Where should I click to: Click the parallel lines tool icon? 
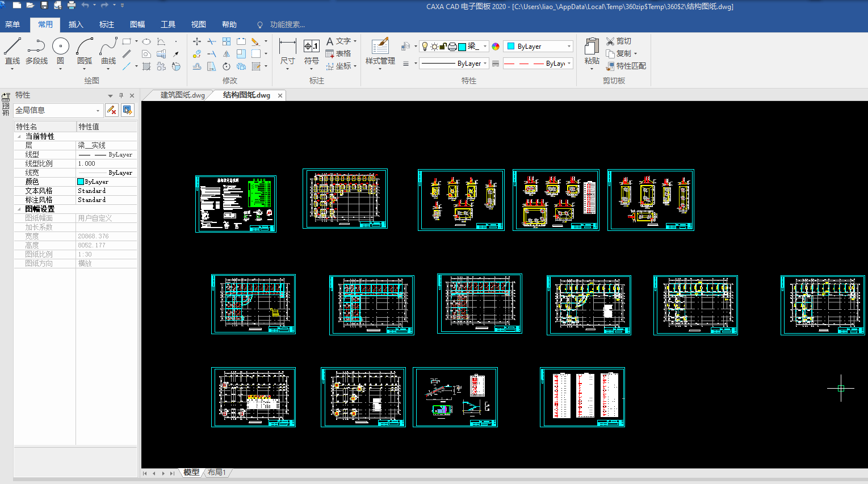click(127, 54)
